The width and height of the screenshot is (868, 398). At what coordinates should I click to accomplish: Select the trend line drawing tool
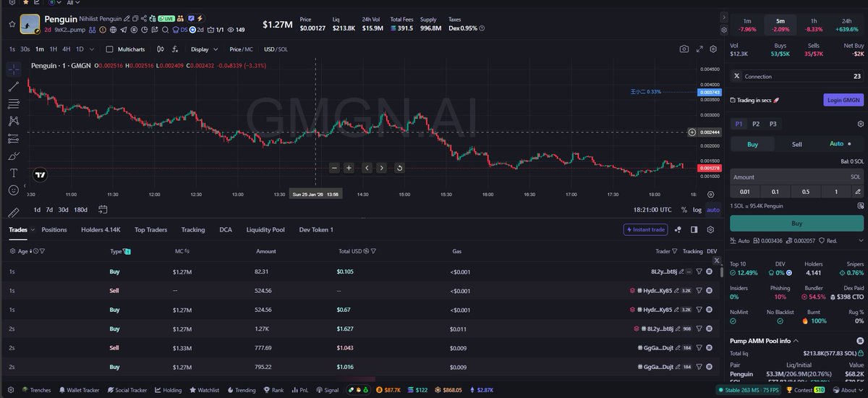14,86
